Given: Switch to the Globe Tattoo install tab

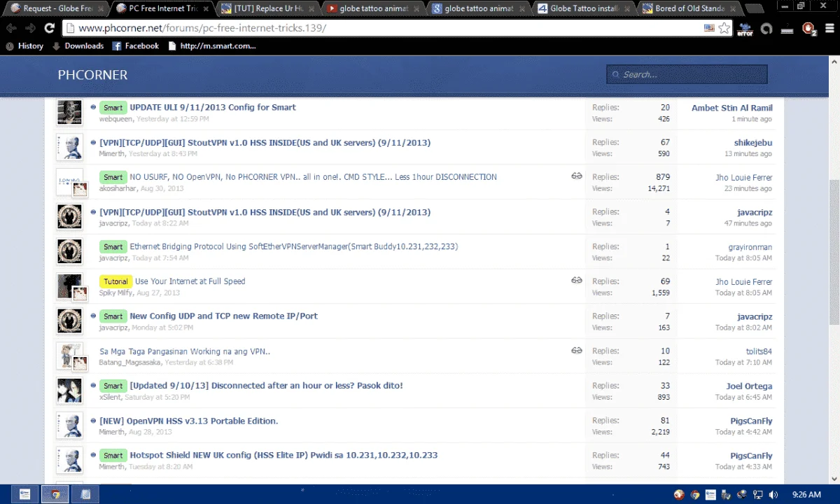Looking at the screenshot, I should (585, 9).
